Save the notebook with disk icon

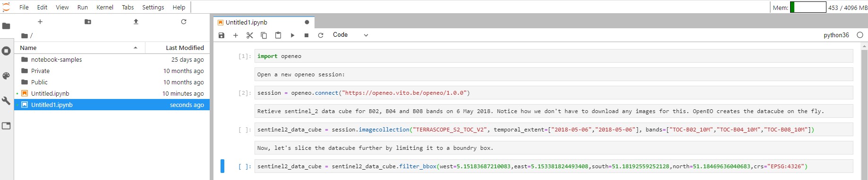pyautogui.click(x=221, y=35)
